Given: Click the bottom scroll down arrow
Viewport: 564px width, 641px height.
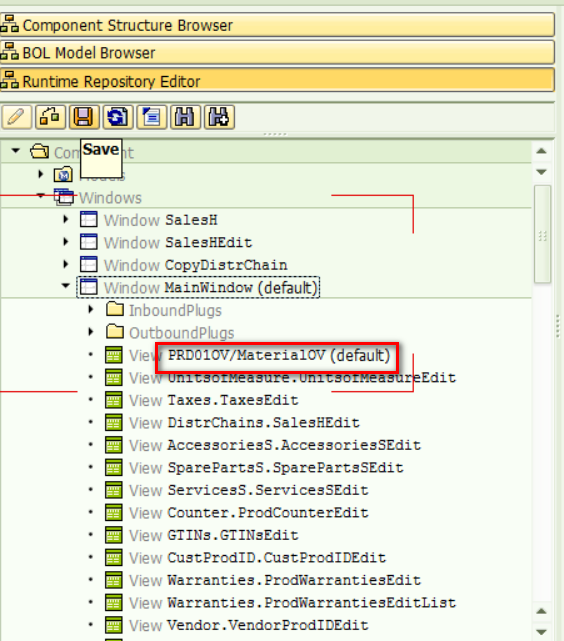Looking at the screenshot, I should pos(542,632).
